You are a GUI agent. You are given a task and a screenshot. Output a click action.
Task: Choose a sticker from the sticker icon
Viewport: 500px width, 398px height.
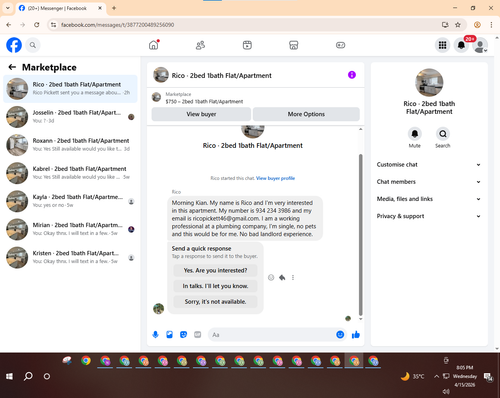[x=183, y=334]
